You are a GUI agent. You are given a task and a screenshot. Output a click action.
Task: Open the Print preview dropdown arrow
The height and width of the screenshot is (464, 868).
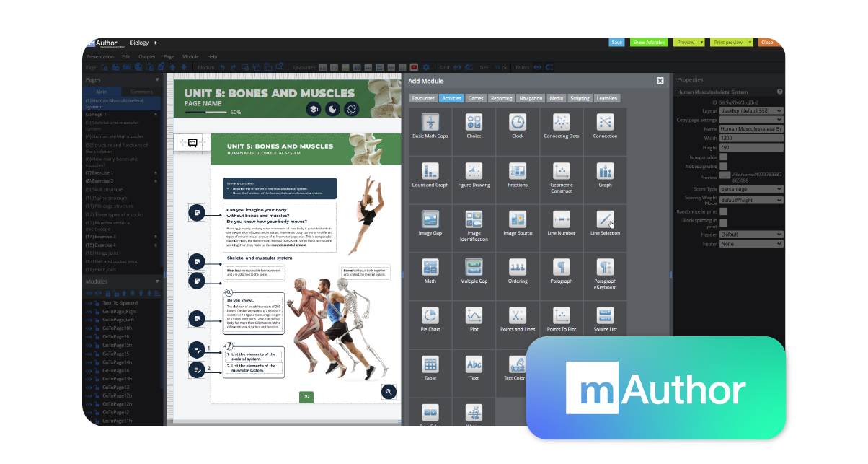tap(750, 43)
